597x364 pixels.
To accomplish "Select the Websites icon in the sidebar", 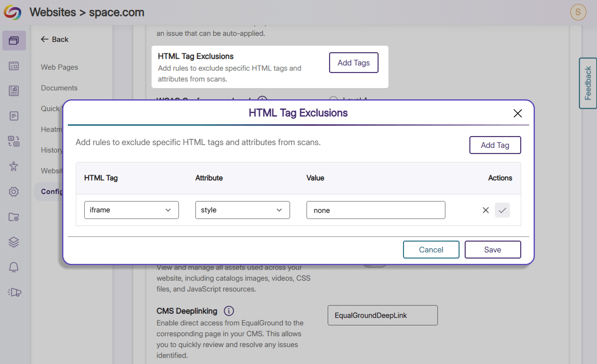I will pos(14,40).
